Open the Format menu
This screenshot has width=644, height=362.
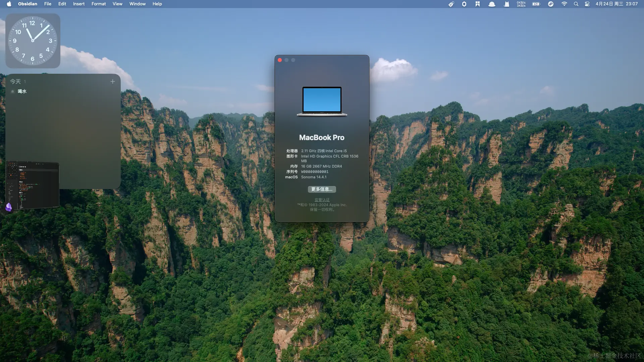pyautogui.click(x=98, y=4)
